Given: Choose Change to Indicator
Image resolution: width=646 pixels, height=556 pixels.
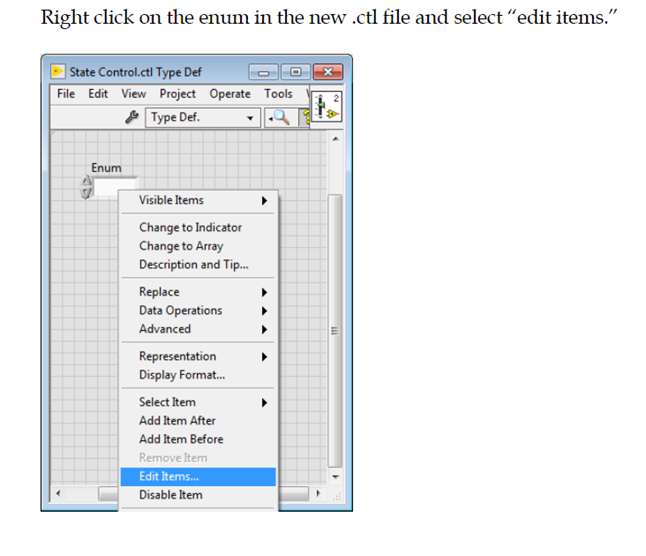Looking at the screenshot, I should pyautogui.click(x=198, y=227).
